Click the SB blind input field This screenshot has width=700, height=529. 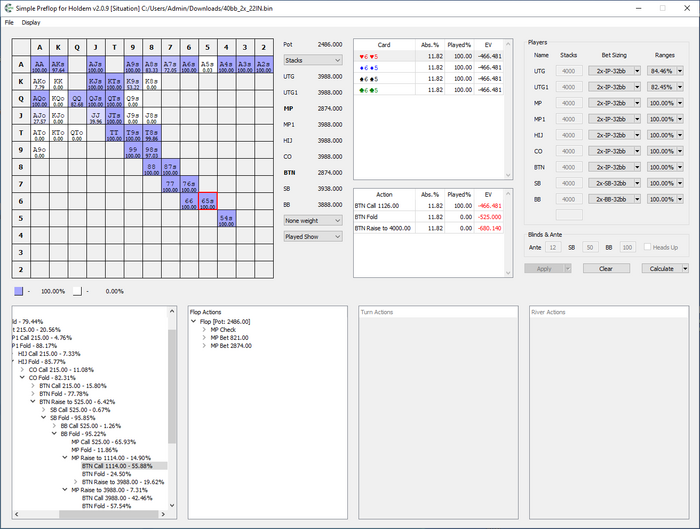(x=590, y=247)
